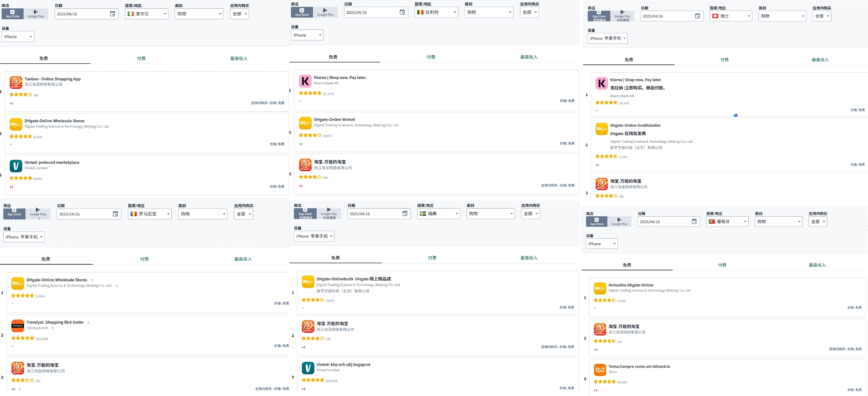Click Trendyol app icon

(x=17, y=326)
